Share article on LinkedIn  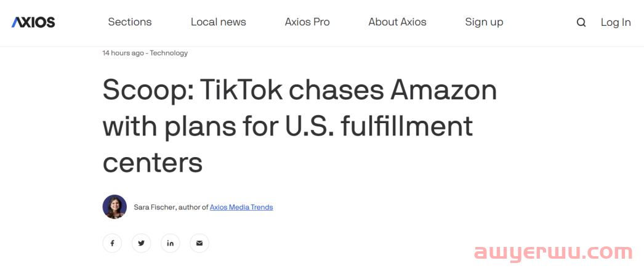tap(170, 243)
